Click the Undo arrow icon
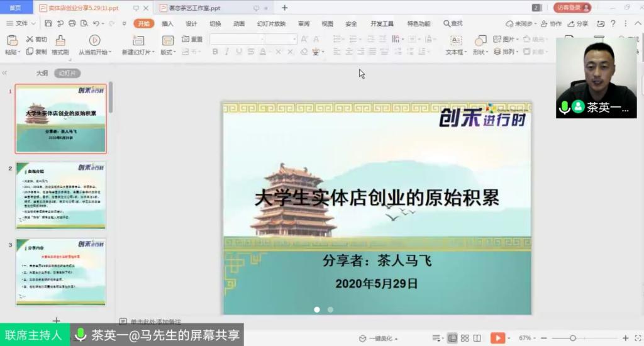This screenshot has height=346, width=644. pyautogui.click(x=97, y=23)
